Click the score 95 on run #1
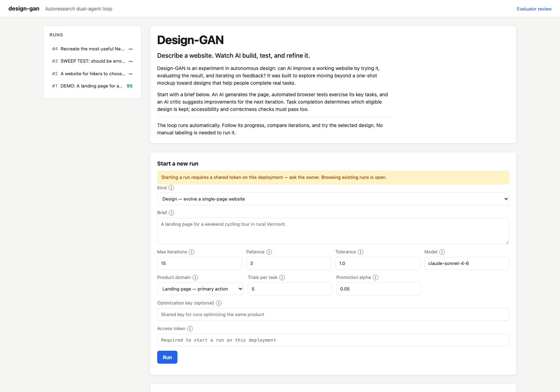The width and height of the screenshot is (560, 392). (x=129, y=86)
